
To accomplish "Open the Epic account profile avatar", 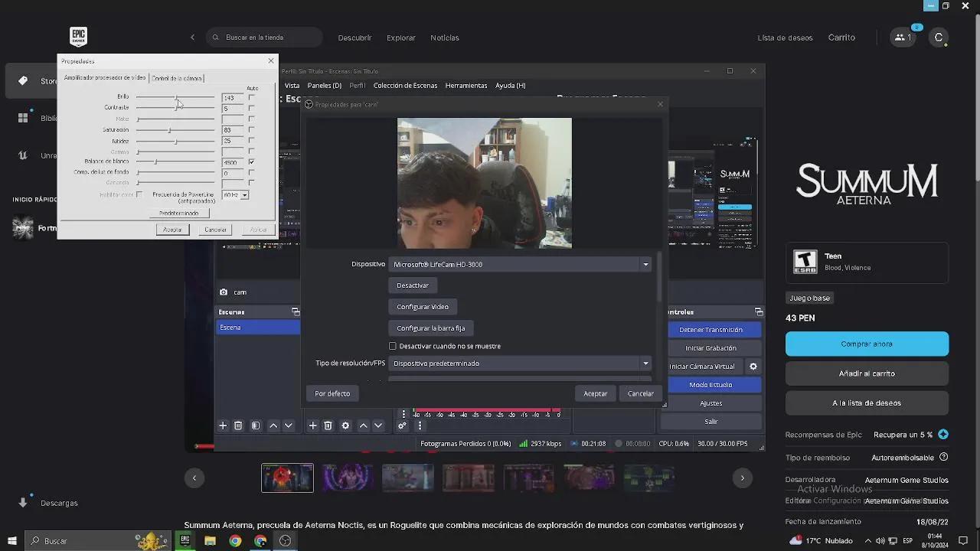I will 939,37.
